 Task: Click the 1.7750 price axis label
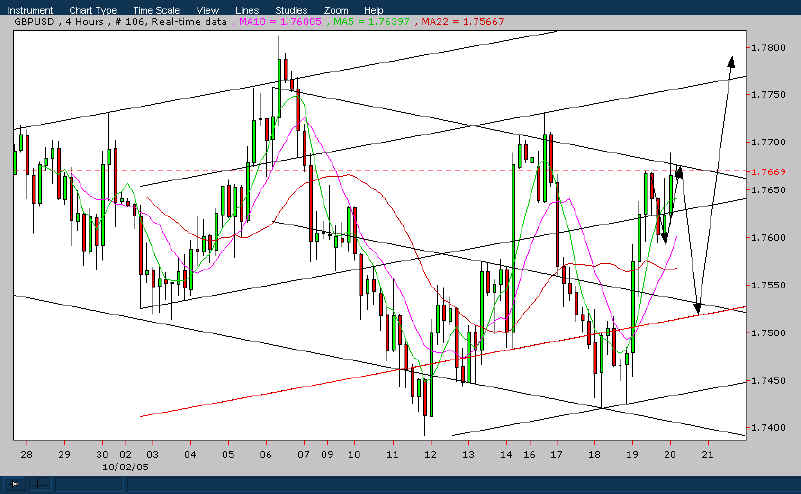(x=768, y=95)
